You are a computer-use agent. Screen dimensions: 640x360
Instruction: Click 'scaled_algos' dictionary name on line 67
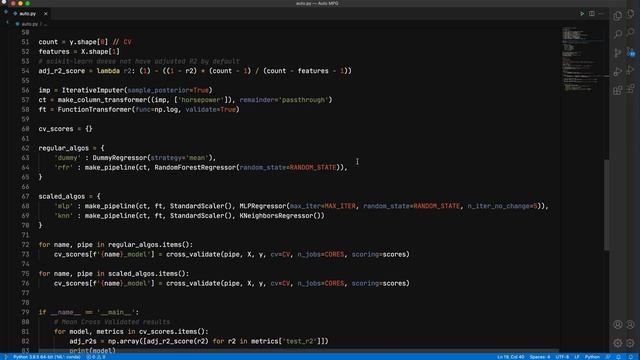pos(62,196)
